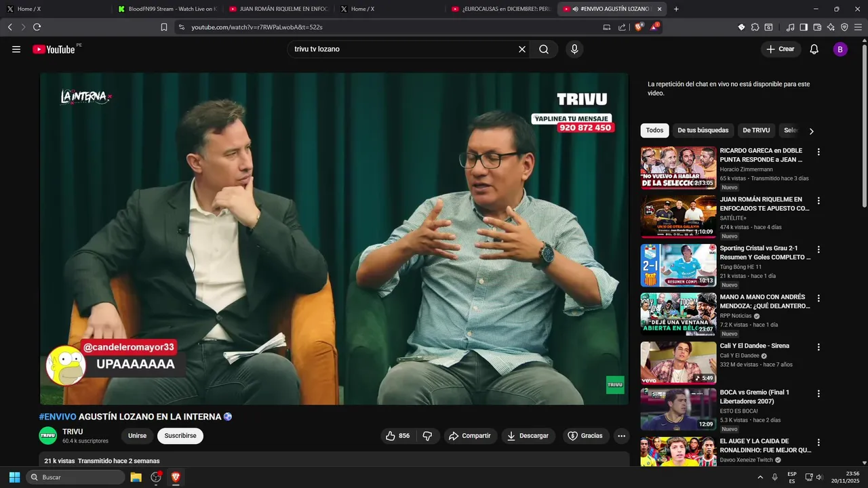Switch to BloodFN99 Stream tab
The image size is (868, 488).
(x=167, y=9)
